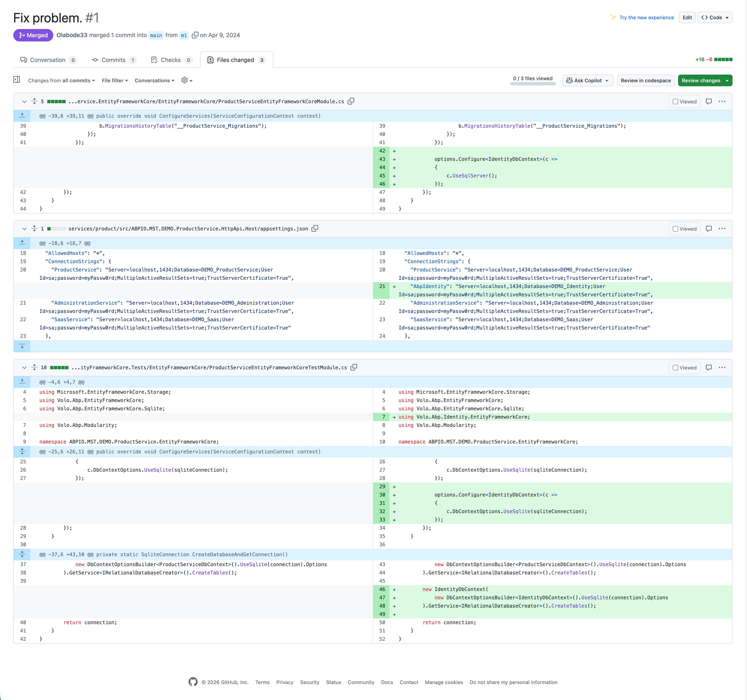Switch to the Commits tab
Image resolution: width=747 pixels, height=700 pixels.
pos(113,60)
